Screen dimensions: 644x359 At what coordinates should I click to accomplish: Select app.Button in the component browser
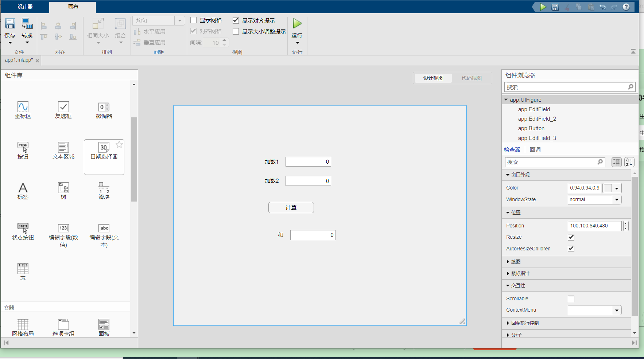[531, 128]
